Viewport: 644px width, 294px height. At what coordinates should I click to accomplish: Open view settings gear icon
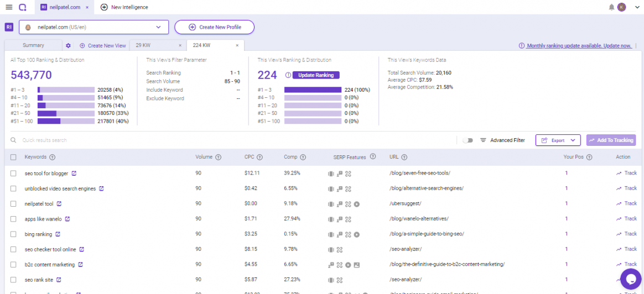tap(68, 45)
